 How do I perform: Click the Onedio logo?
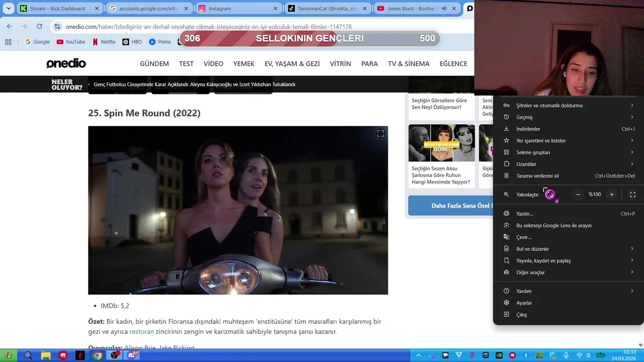pyautogui.click(x=66, y=63)
